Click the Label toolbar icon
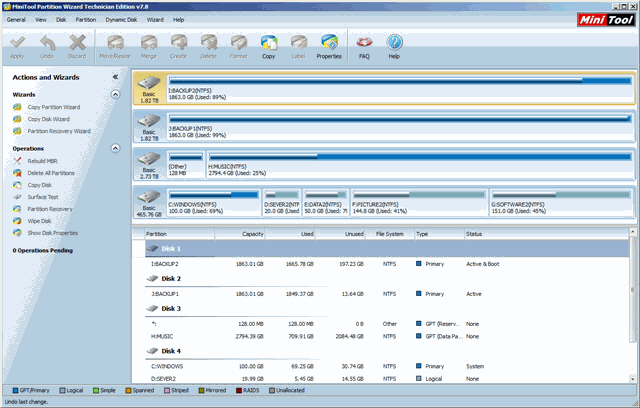Viewport: 640px width, 408px height. tap(298, 47)
